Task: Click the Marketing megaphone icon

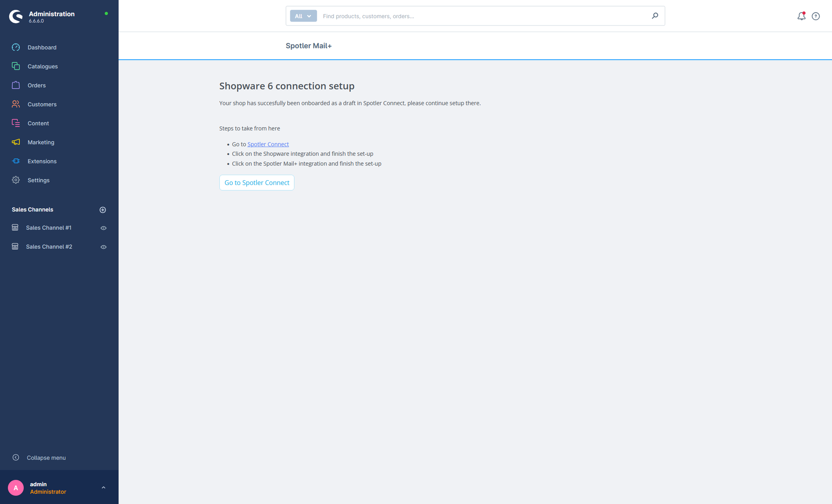Action: (x=16, y=142)
